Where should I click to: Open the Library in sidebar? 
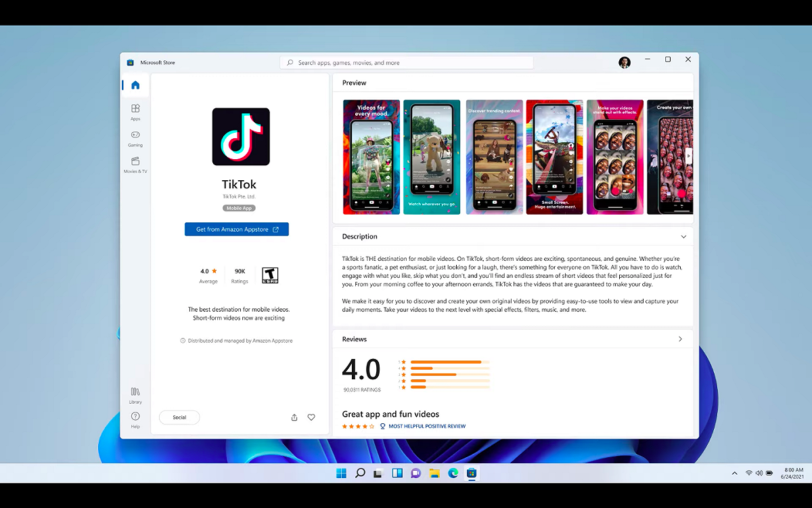[x=135, y=396]
